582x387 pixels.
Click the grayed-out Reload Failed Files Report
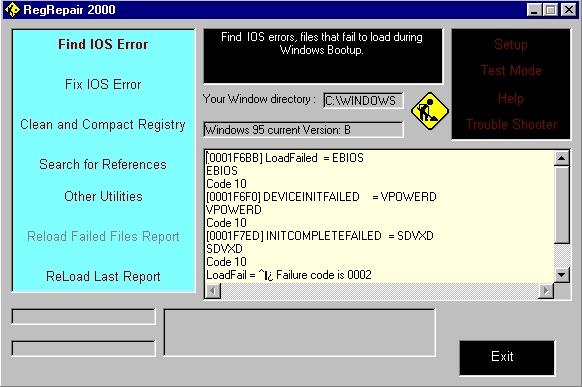click(x=103, y=236)
